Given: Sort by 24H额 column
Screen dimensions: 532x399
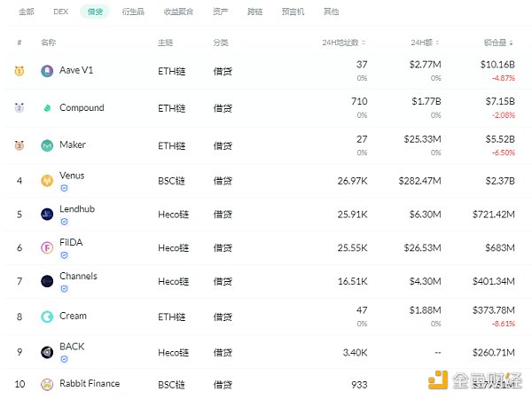Looking at the screenshot, I should (x=425, y=43).
